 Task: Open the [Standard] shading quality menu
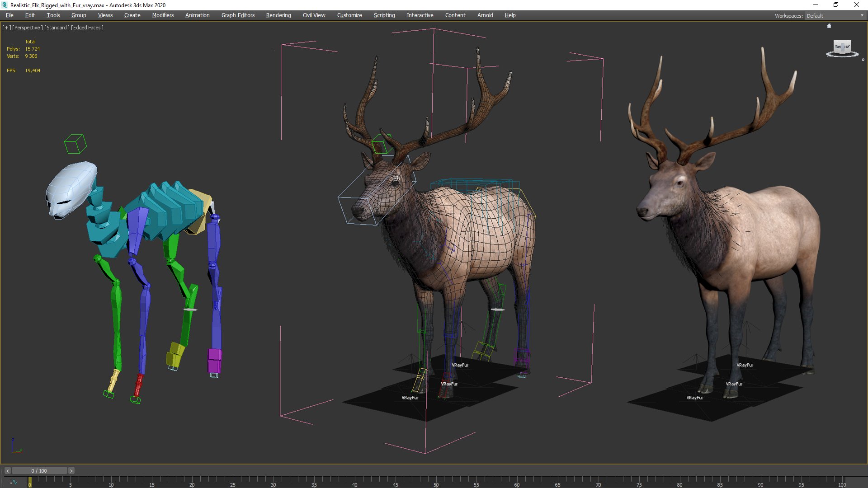click(57, 28)
